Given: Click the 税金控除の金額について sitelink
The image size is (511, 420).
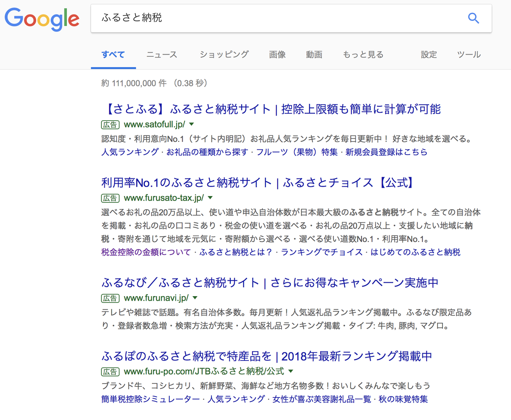Looking at the screenshot, I should [146, 252].
